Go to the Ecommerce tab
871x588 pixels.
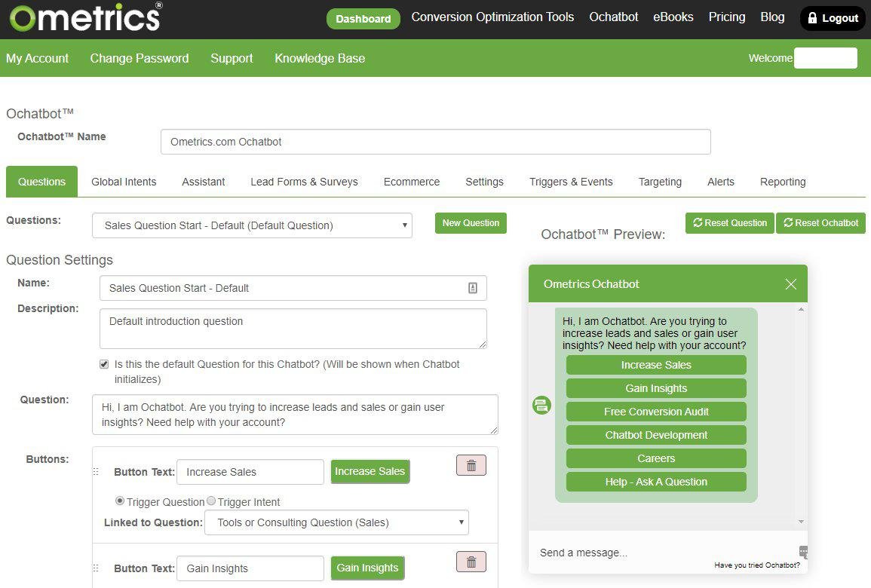tap(412, 182)
